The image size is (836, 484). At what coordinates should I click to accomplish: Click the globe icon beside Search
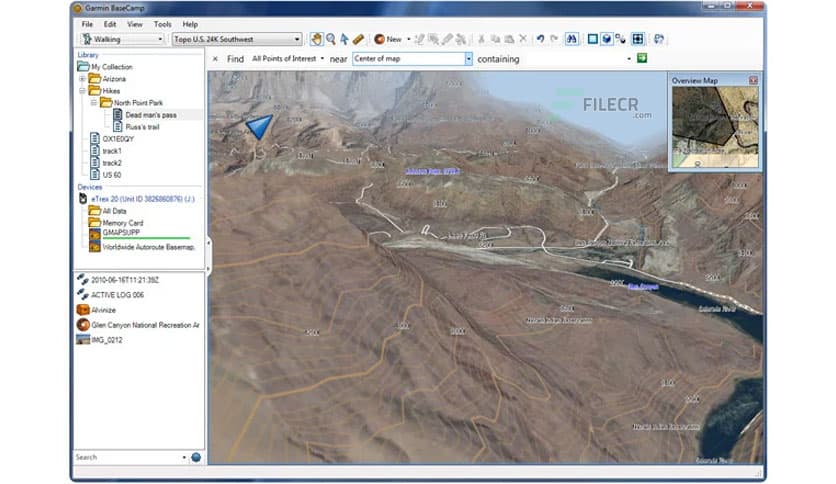pos(196,457)
